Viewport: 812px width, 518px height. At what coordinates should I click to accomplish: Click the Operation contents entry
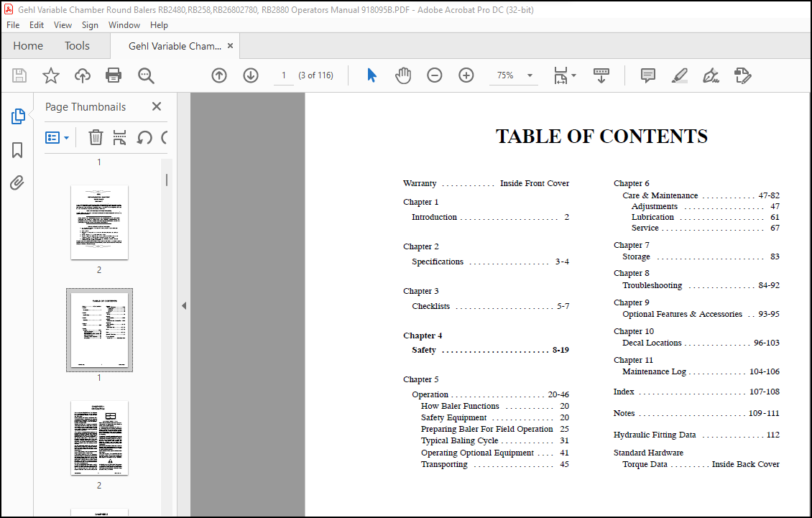tap(490, 394)
